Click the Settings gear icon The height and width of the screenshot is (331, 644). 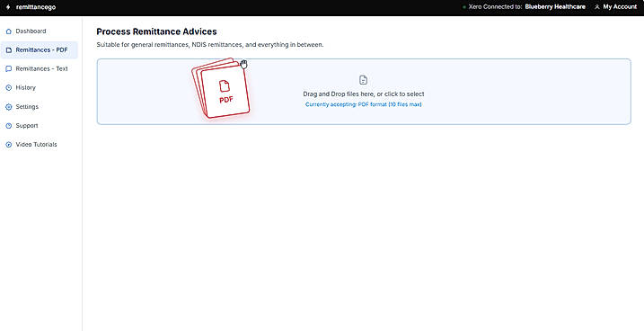click(x=9, y=107)
